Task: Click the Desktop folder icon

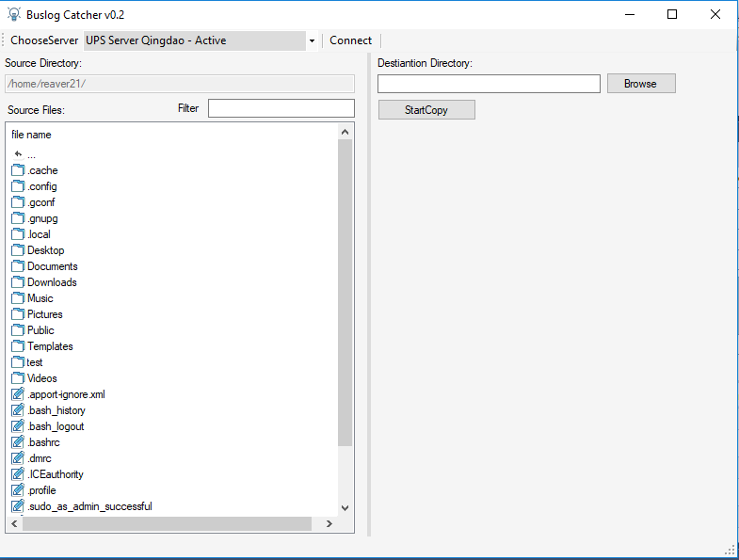Action: [18, 250]
